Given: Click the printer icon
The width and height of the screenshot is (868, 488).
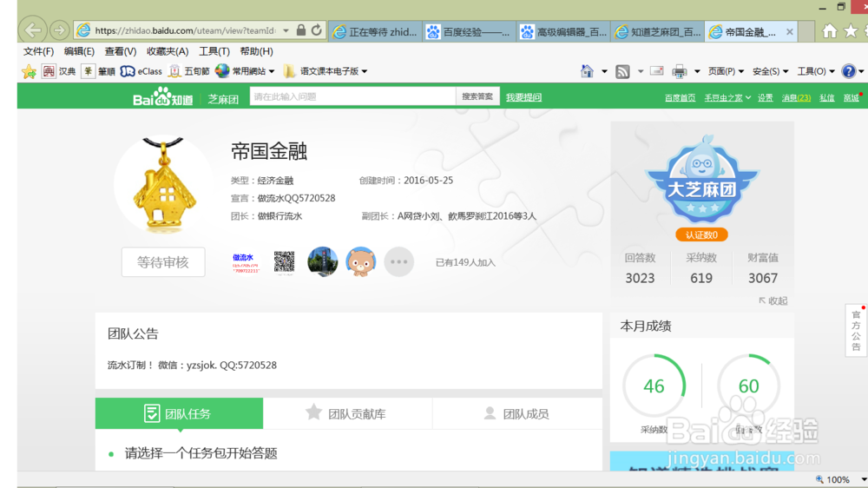Looking at the screenshot, I should pos(680,71).
